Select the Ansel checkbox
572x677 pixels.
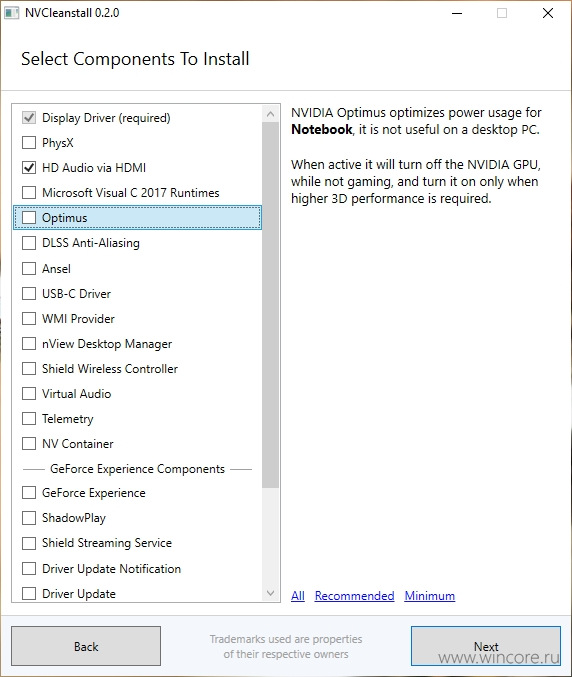pos(29,269)
